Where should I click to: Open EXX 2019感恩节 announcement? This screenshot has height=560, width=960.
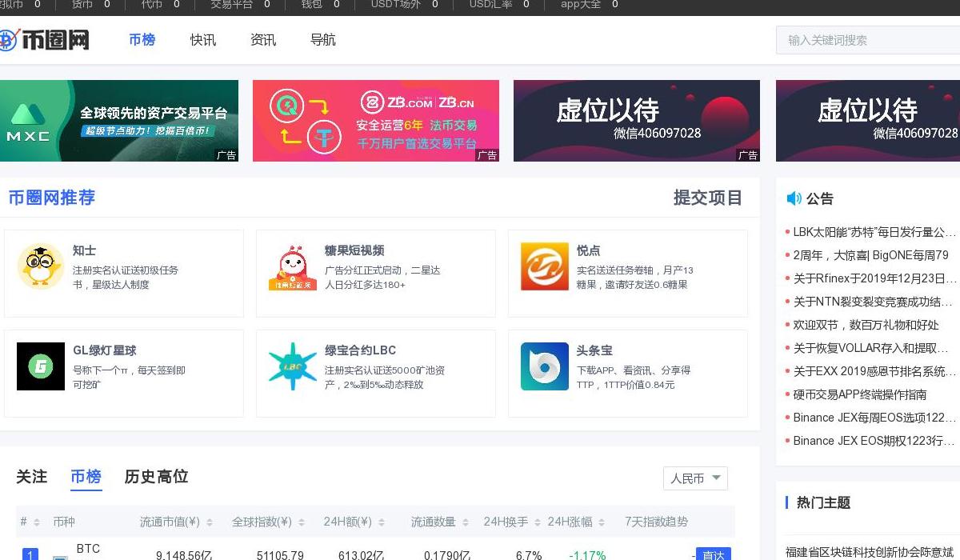[x=874, y=371]
